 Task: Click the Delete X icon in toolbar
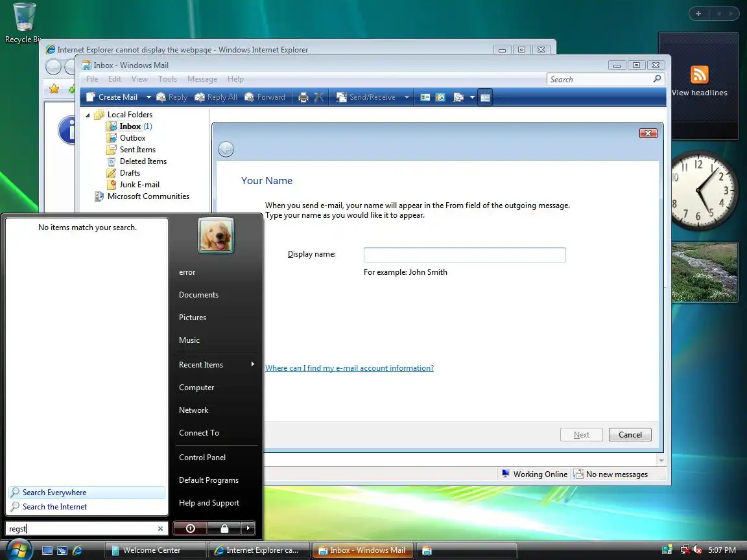(319, 97)
